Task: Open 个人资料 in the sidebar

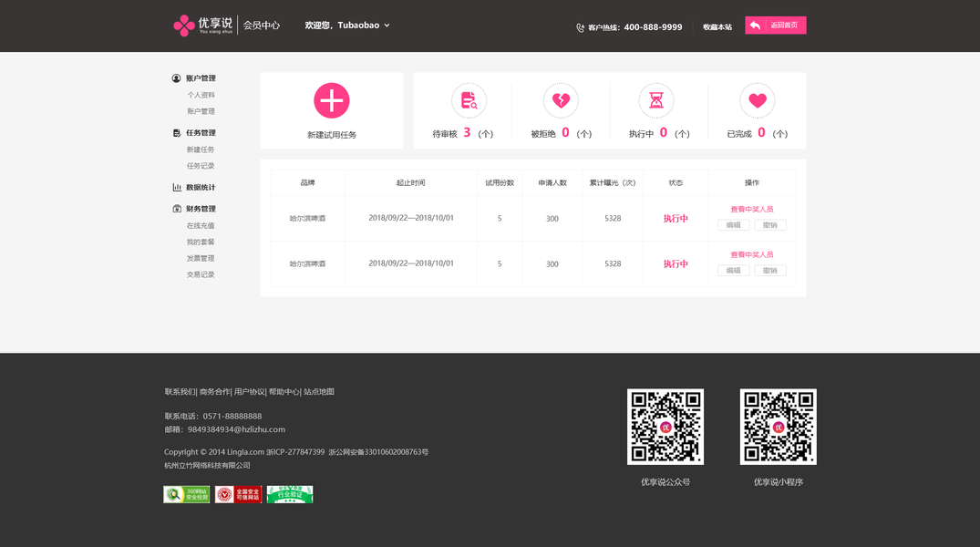Action: click(201, 95)
